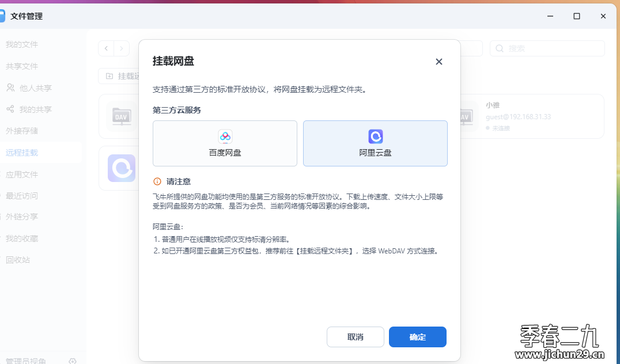This screenshot has height=364, width=620.
Task: Open 回收站 in the sidebar
Action: pyautogui.click(x=18, y=260)
